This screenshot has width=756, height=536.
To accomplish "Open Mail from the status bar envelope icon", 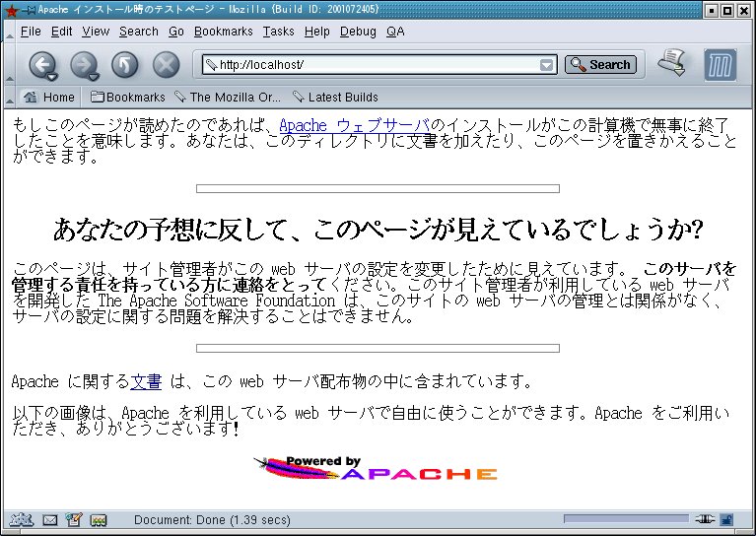I will [x=50, y=520].
